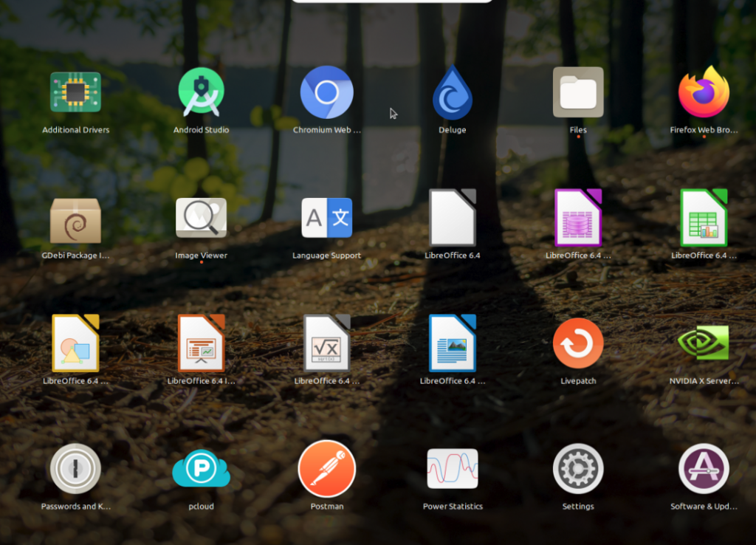Open Postman
This screenshot has width=756, height=545.
327,468
